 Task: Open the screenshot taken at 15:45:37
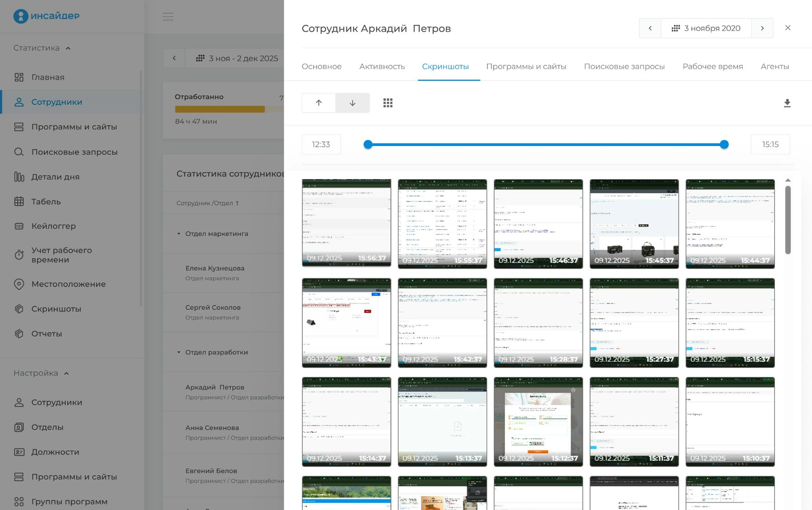click(634, 224)
